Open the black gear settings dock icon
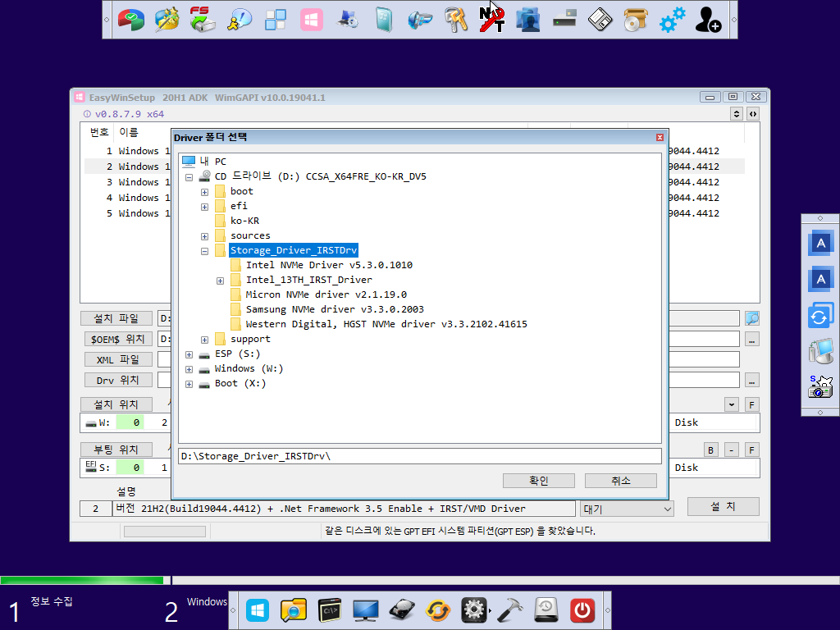 point(473,610)
